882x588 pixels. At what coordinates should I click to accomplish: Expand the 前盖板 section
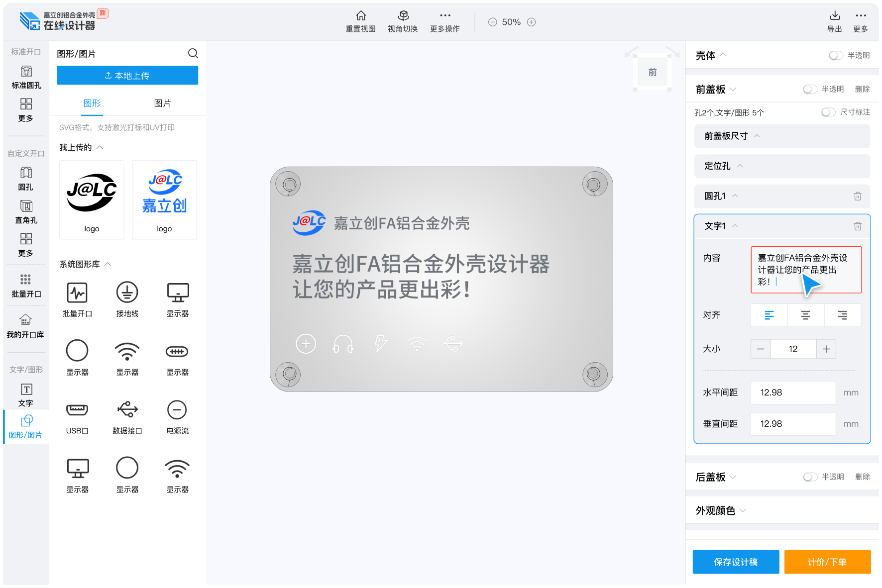click(x=733, y=90)
